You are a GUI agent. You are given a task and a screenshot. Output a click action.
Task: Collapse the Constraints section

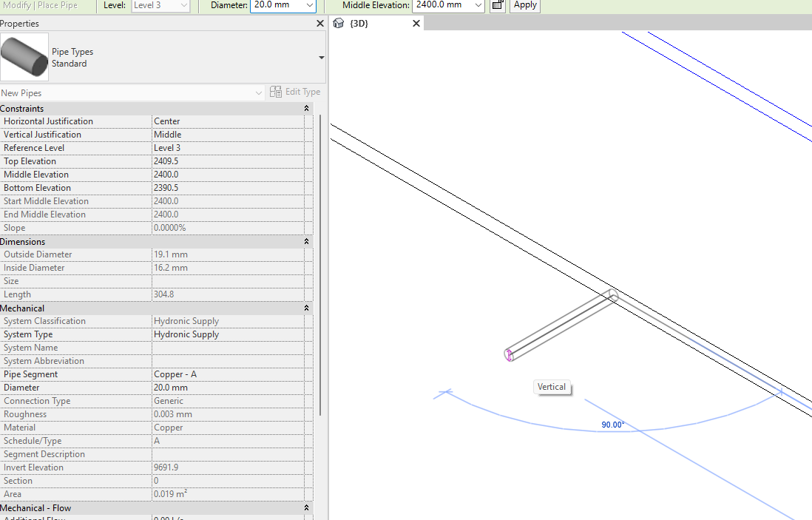pyautogui.click(x=306, y=108)
